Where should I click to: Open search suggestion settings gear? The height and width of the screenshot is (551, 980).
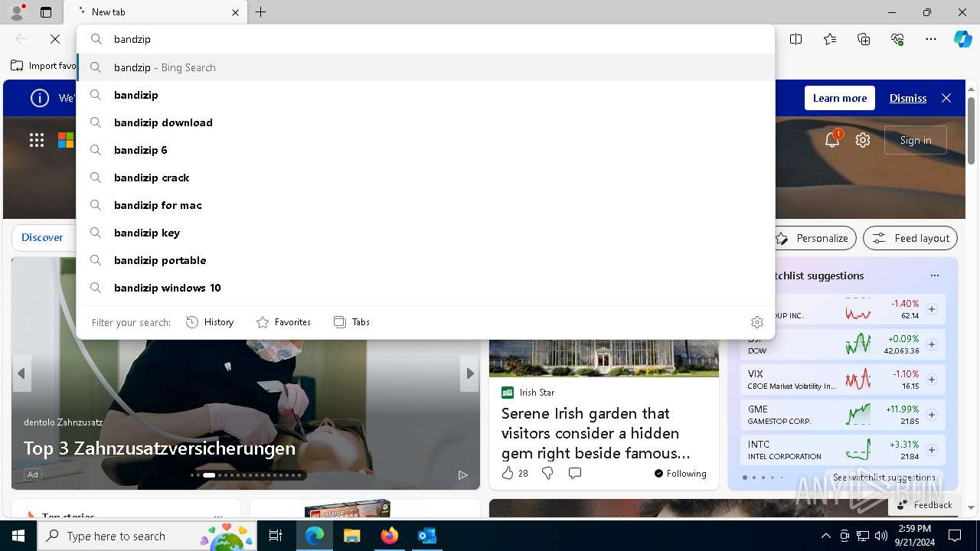[757, 322]
